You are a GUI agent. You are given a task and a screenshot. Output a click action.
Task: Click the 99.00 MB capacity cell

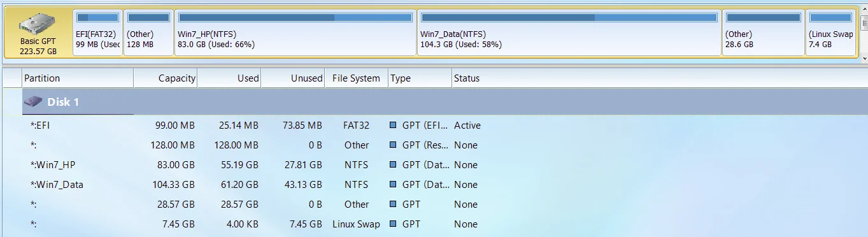(175, 126)
